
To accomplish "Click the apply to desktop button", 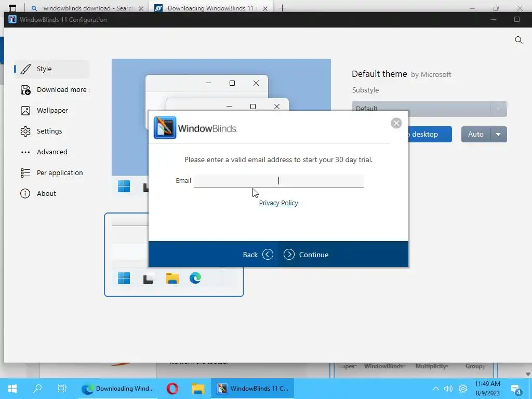I will pos(430,135).
